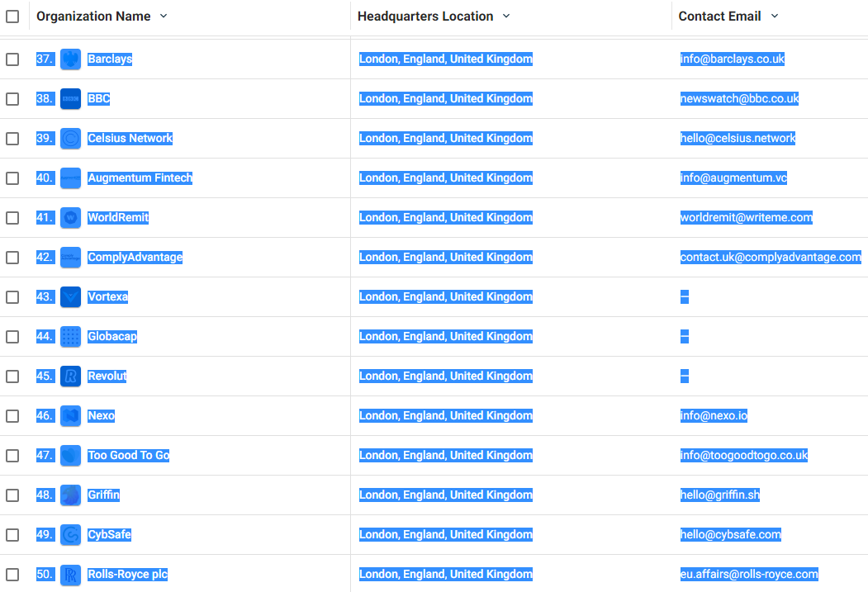Click the BBC logo icon
This screenshot has width=868, height=592.
[70, 99]
